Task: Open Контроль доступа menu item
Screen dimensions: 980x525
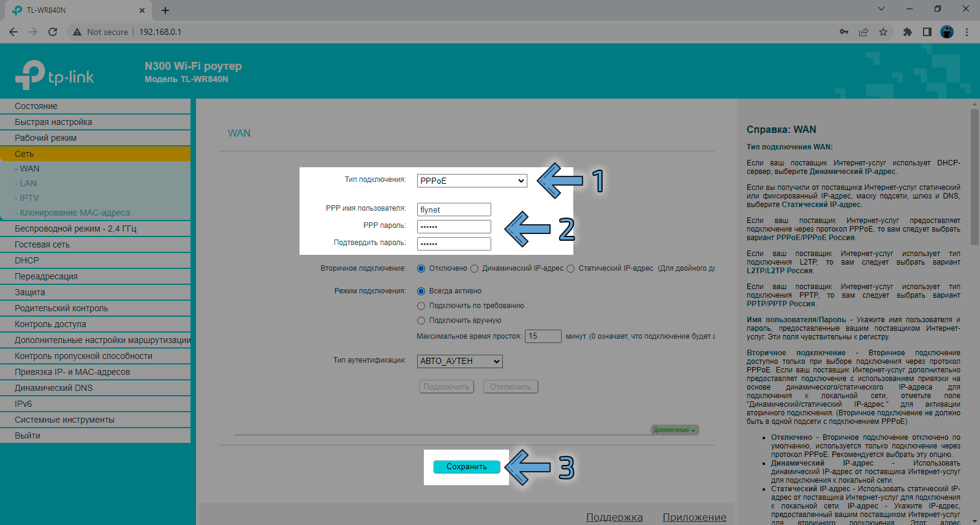Action: coord(95,324)
